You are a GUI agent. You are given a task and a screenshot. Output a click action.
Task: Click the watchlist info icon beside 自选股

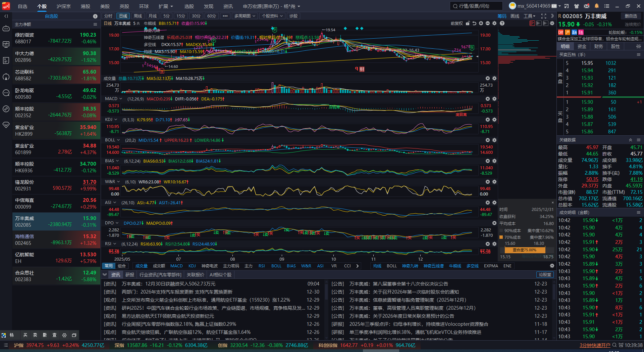click(95, 16)
